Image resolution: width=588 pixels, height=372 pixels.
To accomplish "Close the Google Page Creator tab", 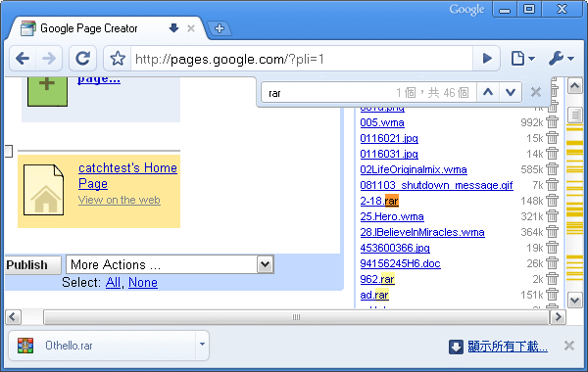I will point(191,28).
